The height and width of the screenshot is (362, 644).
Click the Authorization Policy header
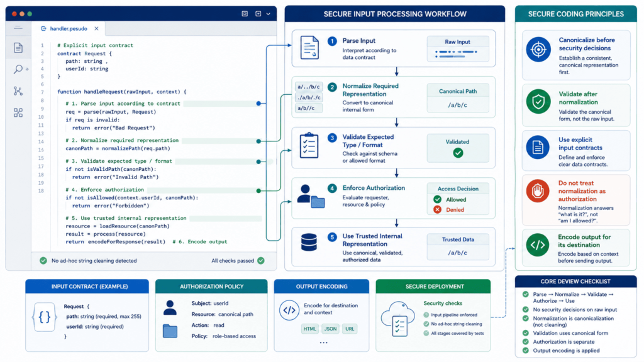click(x=211, y=287)
